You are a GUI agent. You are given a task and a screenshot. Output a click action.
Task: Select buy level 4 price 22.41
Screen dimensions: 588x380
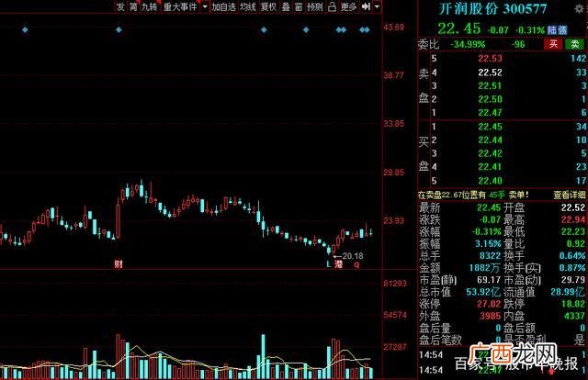pyautogui.click(x=490, y=167)
